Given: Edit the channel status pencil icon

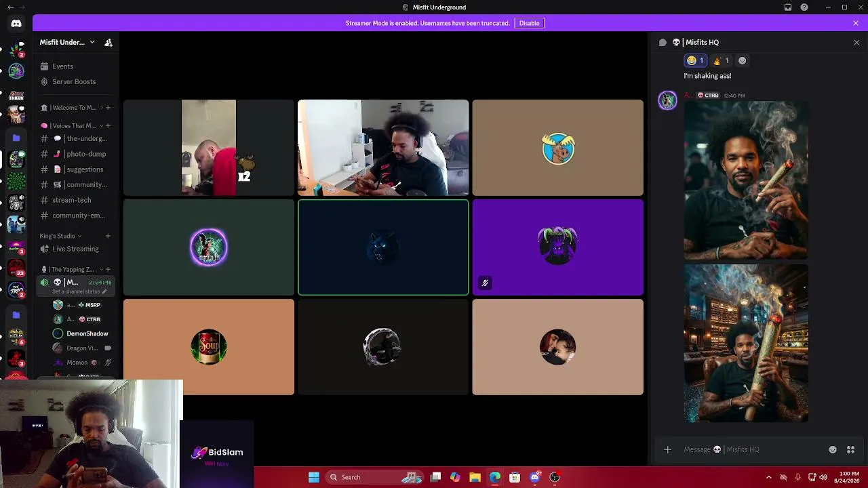Looking at the screenshot, I should (104, 291).
